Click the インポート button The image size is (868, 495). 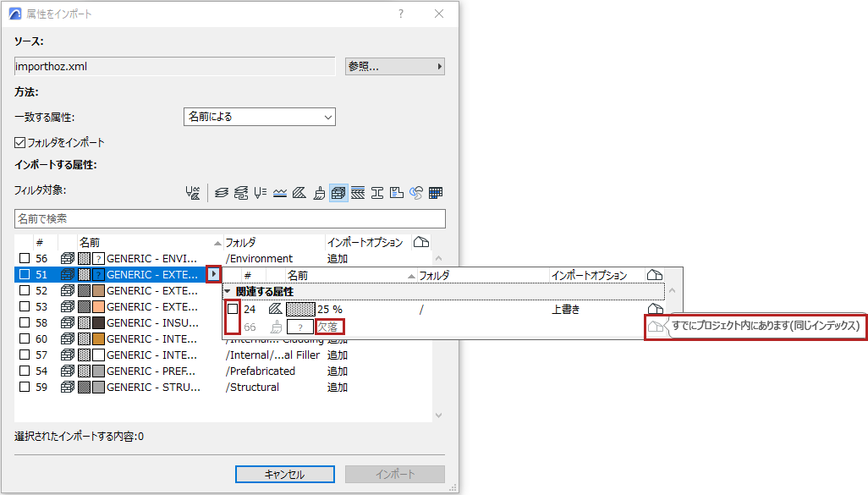[394, 474]
